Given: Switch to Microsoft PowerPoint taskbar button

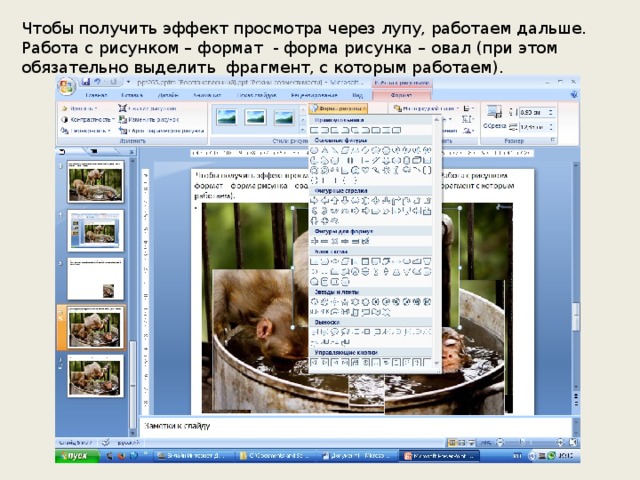Looking at the screenshot, I should tap(440, 456).
